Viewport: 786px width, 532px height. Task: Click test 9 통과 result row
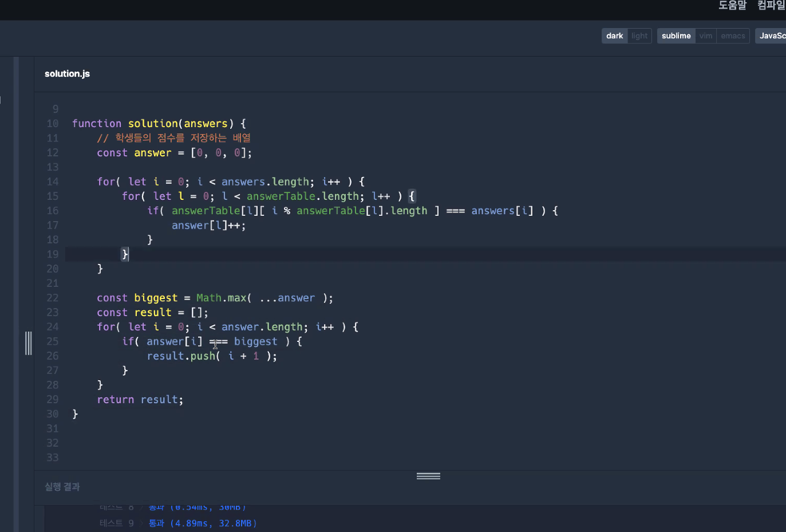point(178,523)
